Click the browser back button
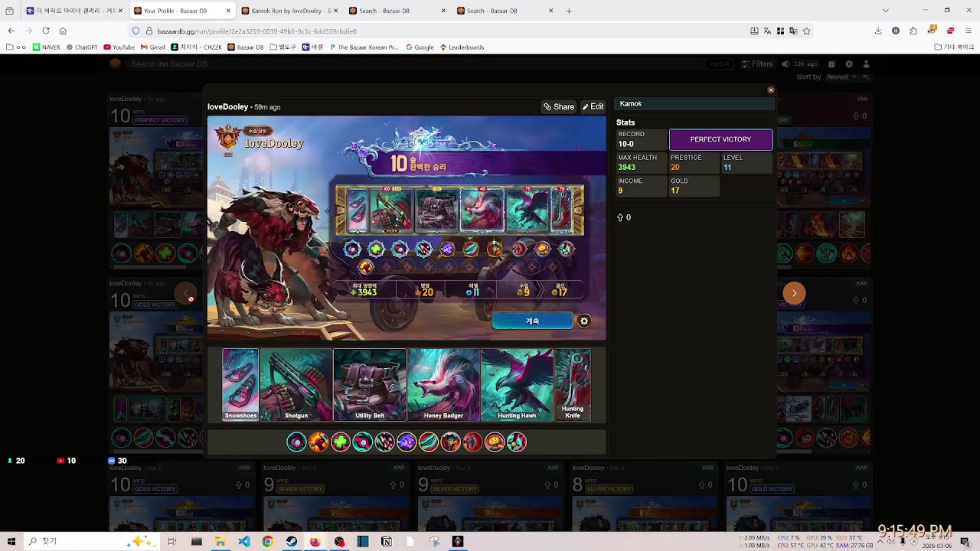 pyautogui.click(x=11, y=31)
